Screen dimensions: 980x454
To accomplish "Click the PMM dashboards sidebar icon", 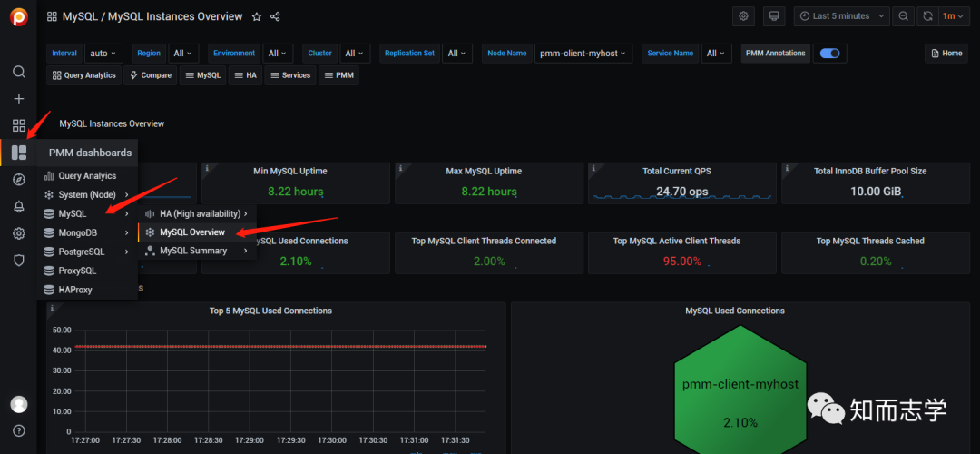I will [19, 153].
